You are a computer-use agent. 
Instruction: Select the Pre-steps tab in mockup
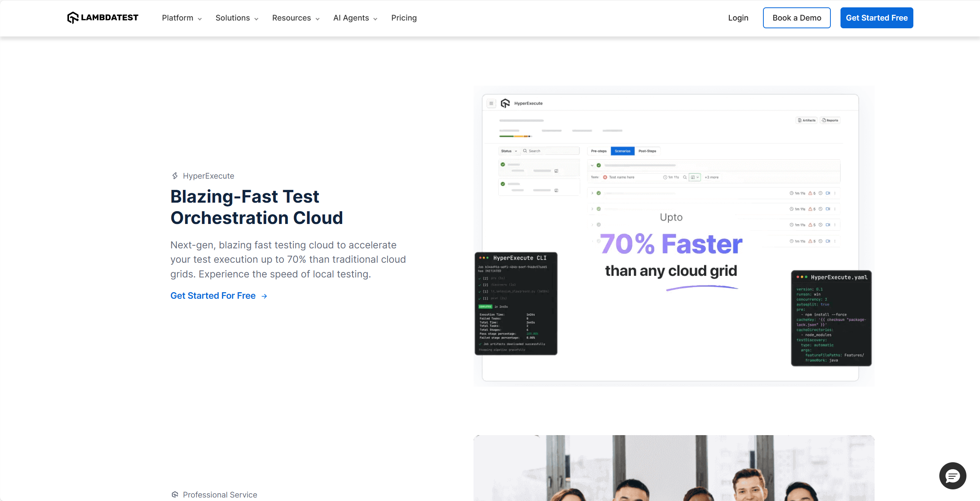(x=599, y=151)
